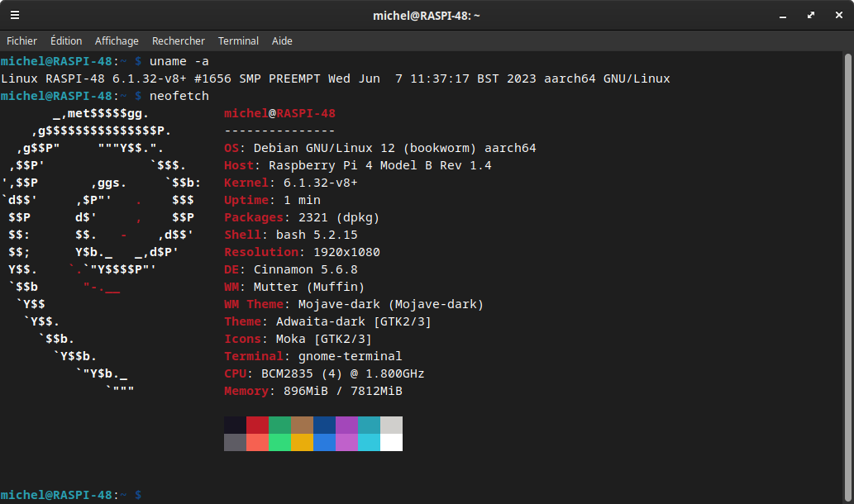Click the red color block in the neofetch palette
The width and height of the screenshot is (854, 504).
(257, 425)
